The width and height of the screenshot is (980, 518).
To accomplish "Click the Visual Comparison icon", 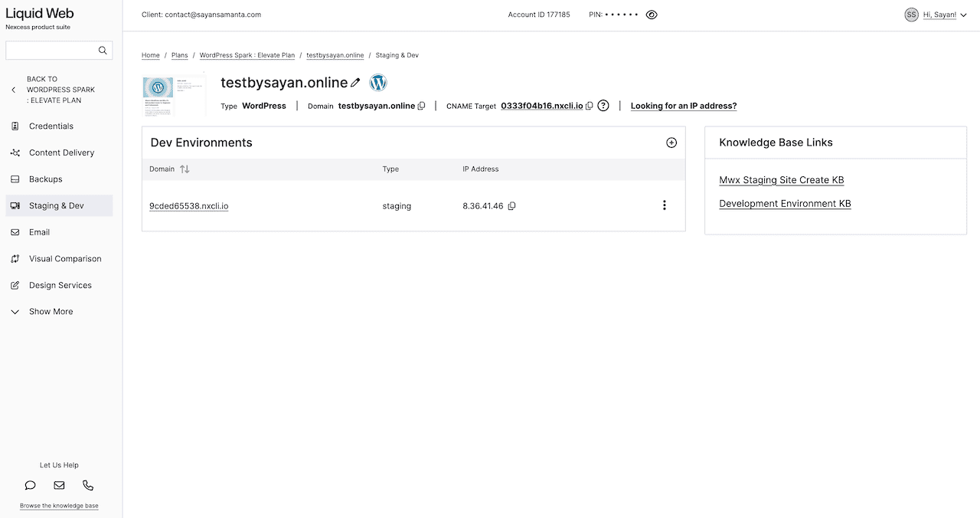I will coord(14,258).
